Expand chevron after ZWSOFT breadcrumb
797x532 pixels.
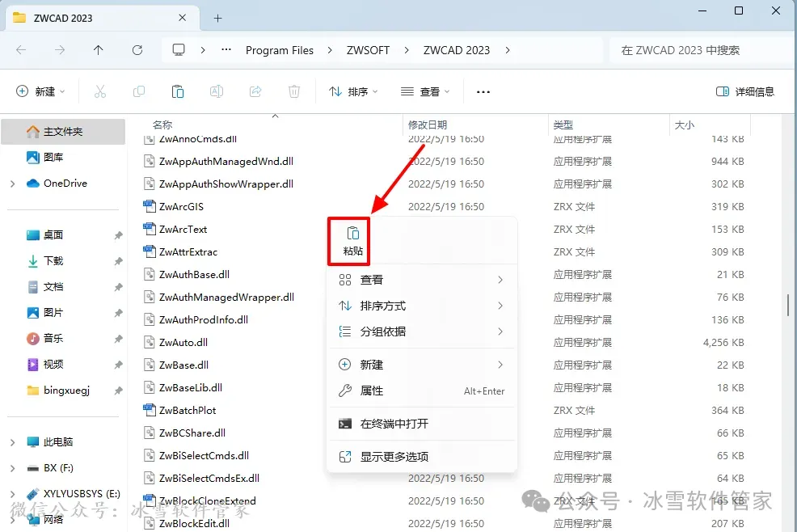pos(406,50)
